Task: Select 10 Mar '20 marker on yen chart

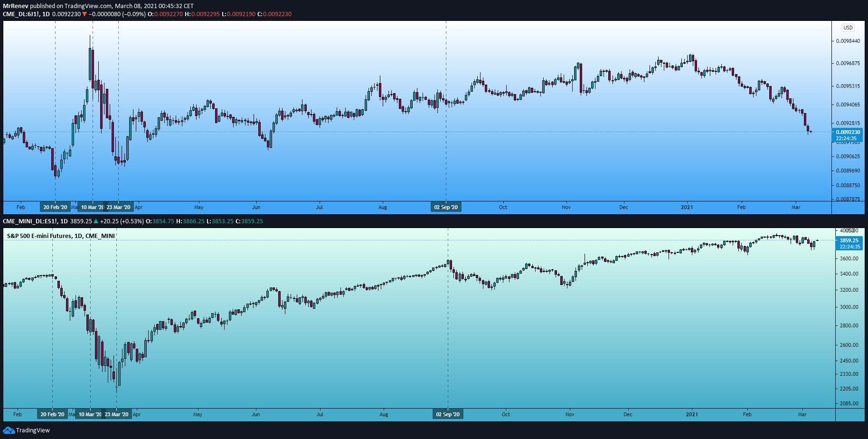Action: [x=92, y=207]
